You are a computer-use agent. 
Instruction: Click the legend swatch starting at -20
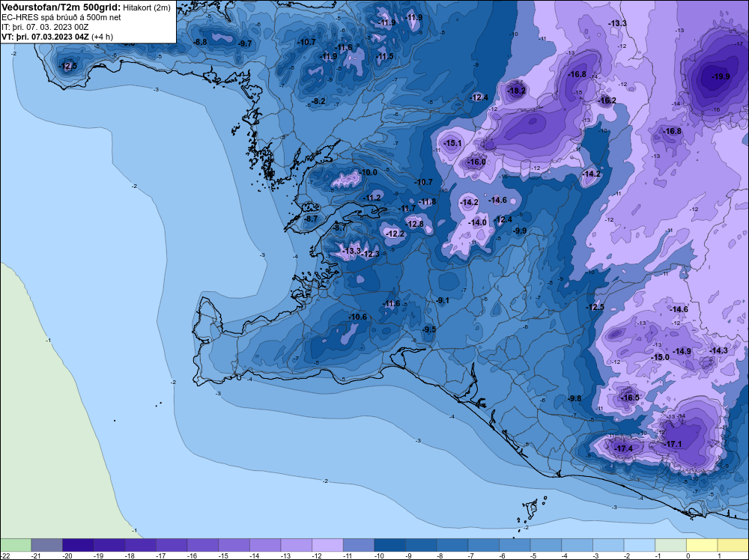(78, 545)
